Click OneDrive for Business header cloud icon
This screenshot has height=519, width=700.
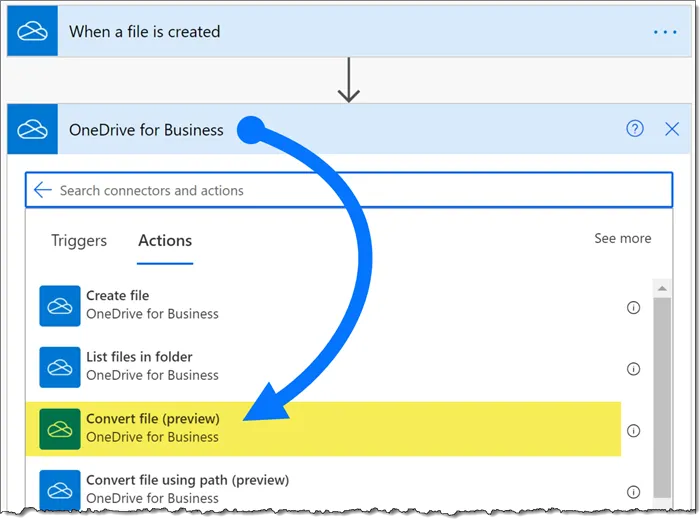click(32, 129)
